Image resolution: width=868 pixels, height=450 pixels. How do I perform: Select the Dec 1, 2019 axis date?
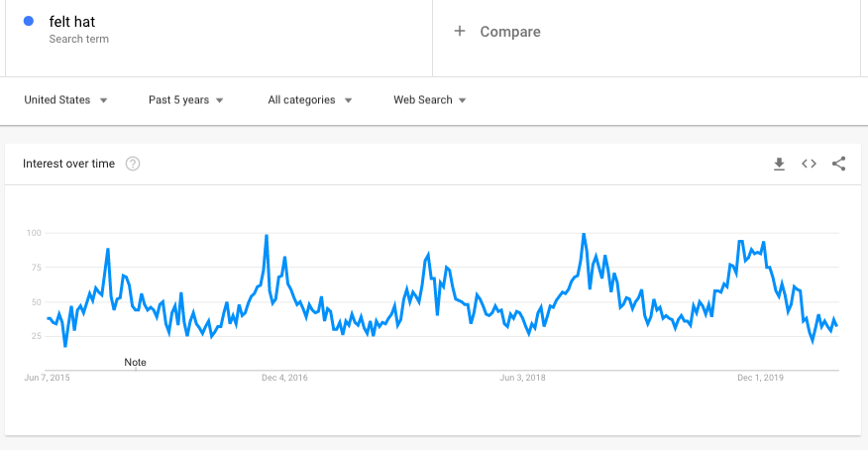pos(760,378)
